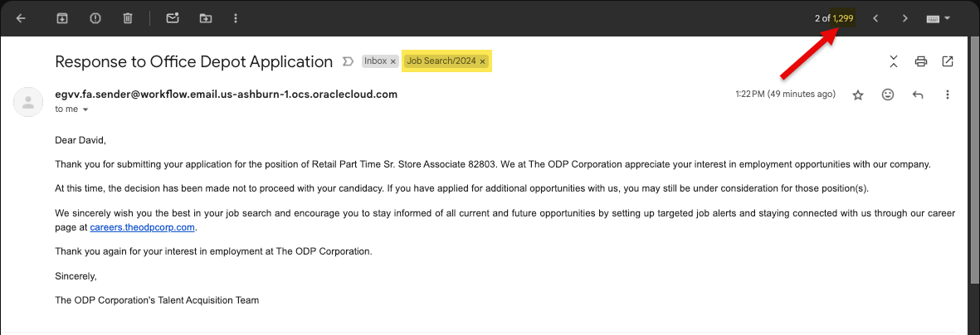Archive this email

(x=62, y=18)
